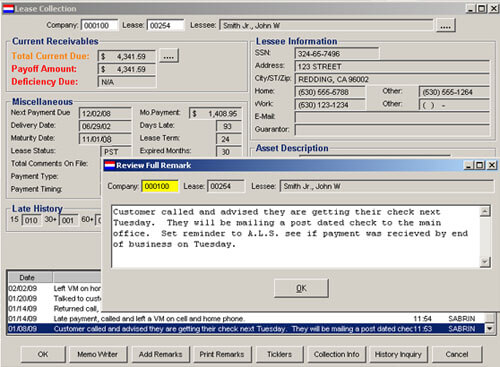Click inside the full remark text box

[296, 237]
